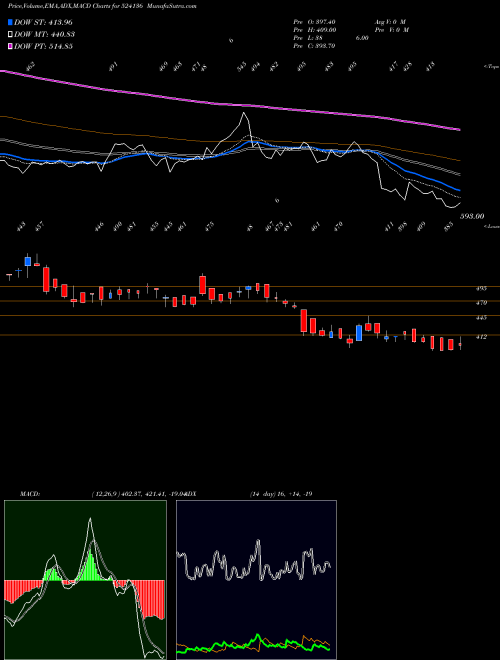500x660 pixels.
Task: Click the 'Avg V: 0 M' value
Action: point(391,22)
